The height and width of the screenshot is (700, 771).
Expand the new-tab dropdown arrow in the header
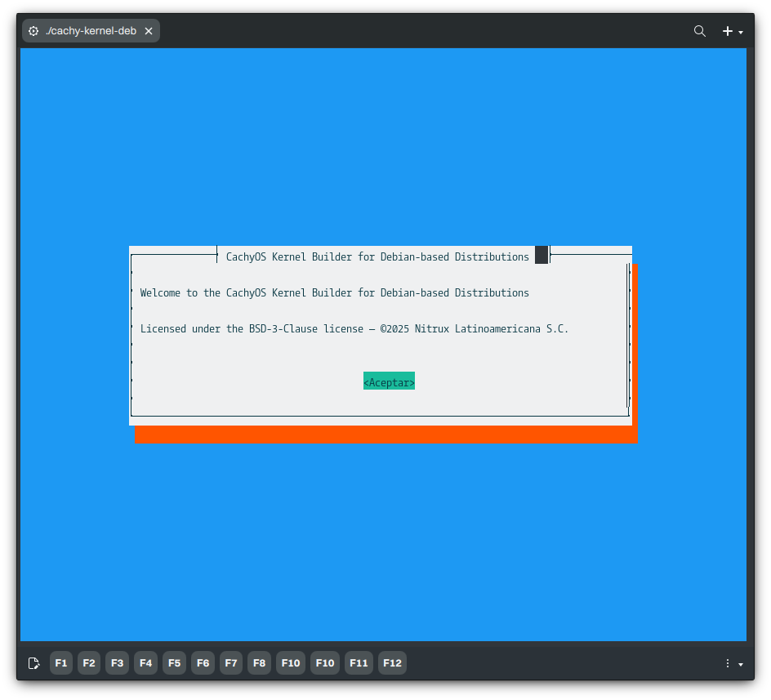[739, 33]
